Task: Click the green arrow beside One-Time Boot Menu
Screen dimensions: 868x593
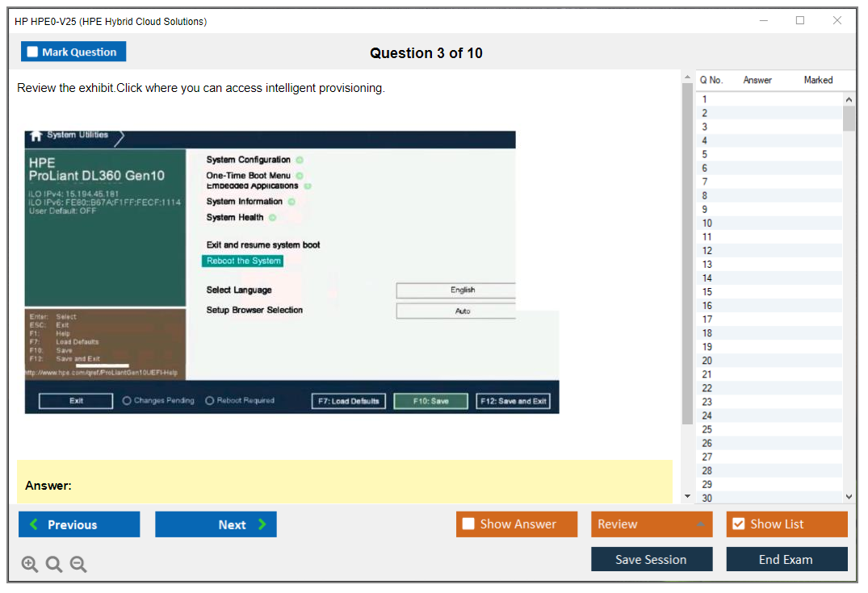Action: coord(300,175)
